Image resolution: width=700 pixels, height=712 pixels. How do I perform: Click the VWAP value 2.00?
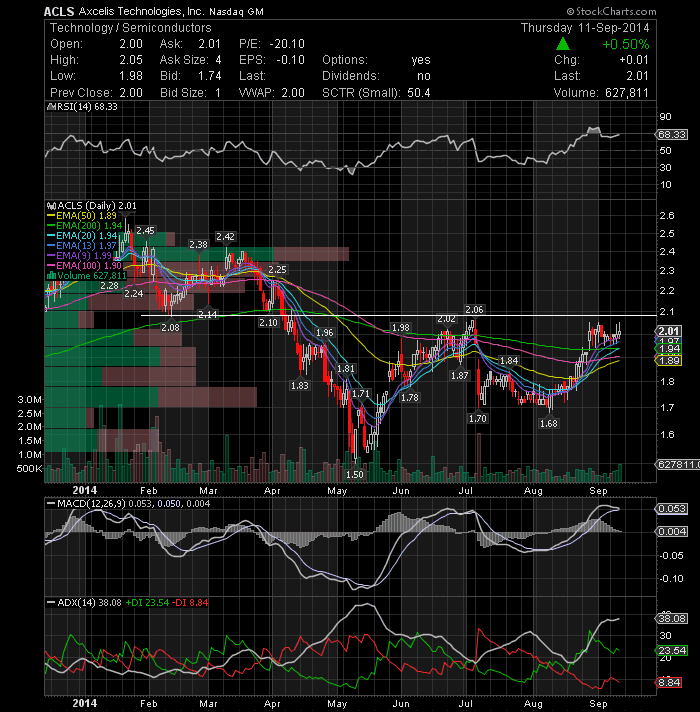tap(293, 93)
